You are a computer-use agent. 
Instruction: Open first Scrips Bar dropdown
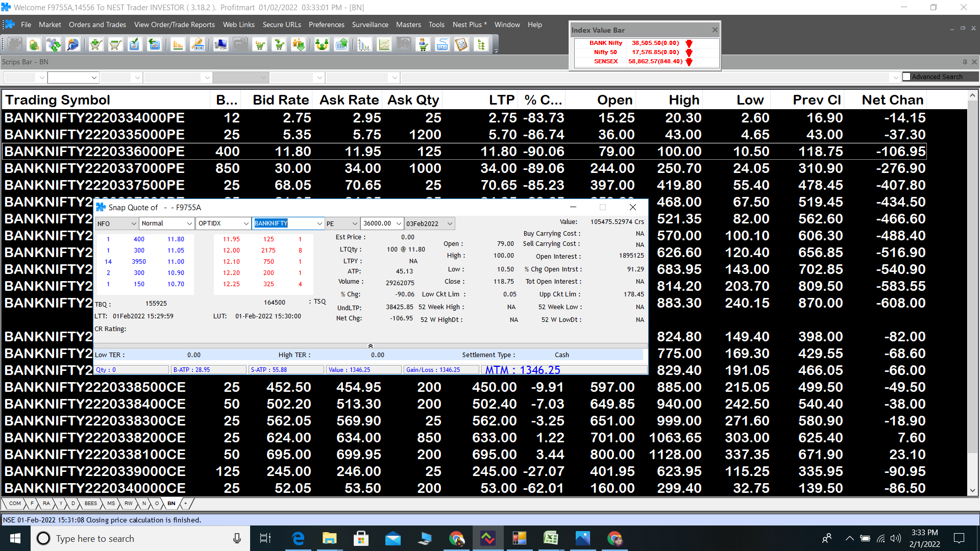(x=41, y=78)
